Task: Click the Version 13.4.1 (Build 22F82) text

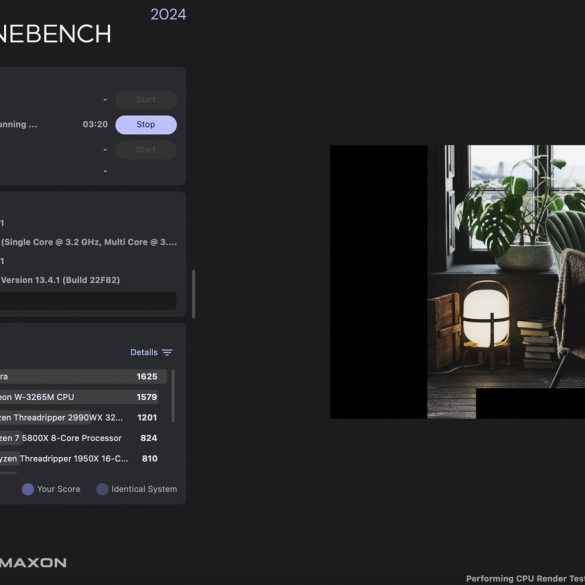Action: (x=60, y=280)
